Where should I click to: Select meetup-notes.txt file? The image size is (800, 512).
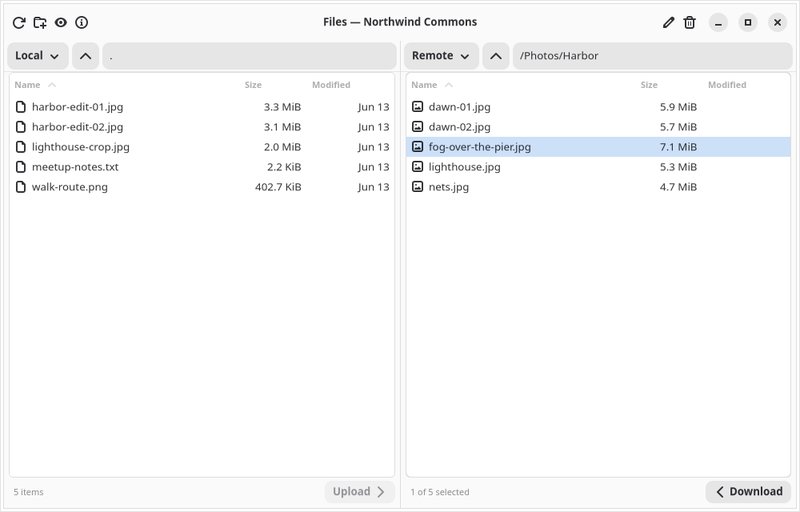pyautogui.click(x=202, y=167)
